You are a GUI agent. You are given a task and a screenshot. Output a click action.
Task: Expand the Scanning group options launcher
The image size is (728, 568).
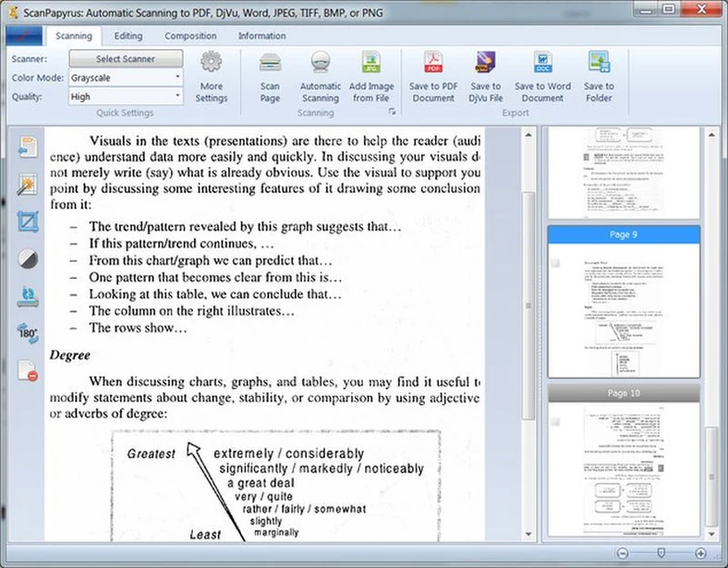[392, 112]
